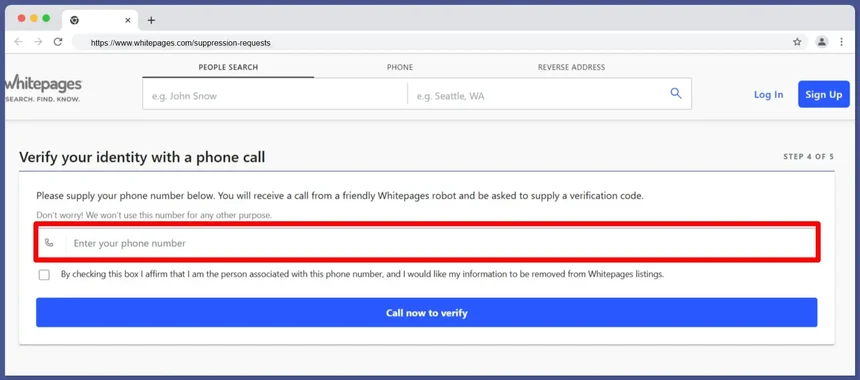Viewport: 860px width, 380px height.
Task: Open the browser three-dot menu
Action: point(841,42)
